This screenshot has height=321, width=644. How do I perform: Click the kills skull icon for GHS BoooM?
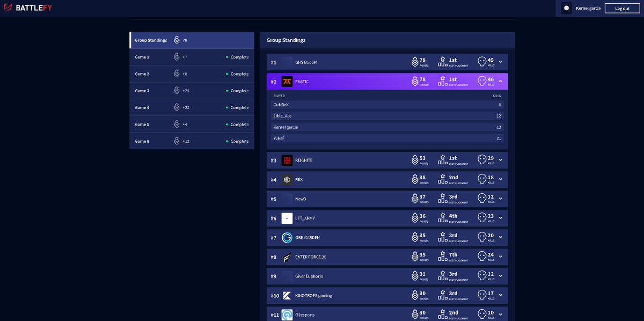point(481,62)
